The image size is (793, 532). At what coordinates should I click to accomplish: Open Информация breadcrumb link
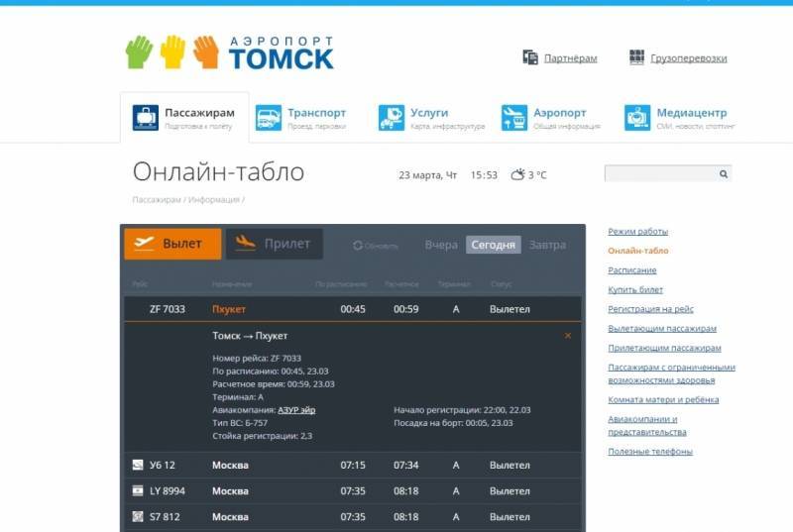(214, 199)
